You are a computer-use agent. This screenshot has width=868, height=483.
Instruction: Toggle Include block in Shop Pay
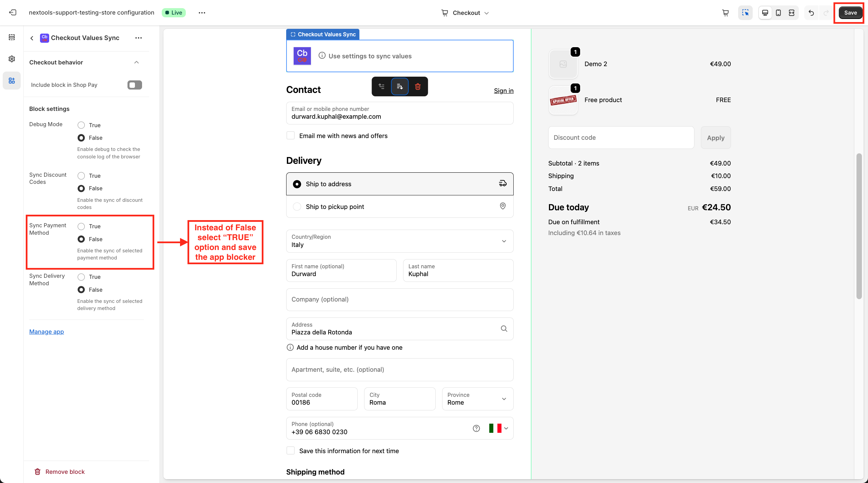135,85
